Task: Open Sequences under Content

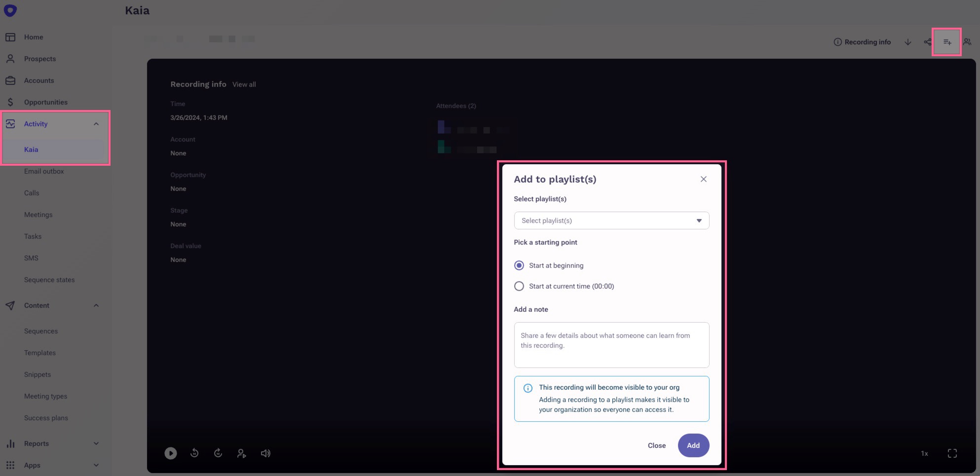Action: pos(41,331)
